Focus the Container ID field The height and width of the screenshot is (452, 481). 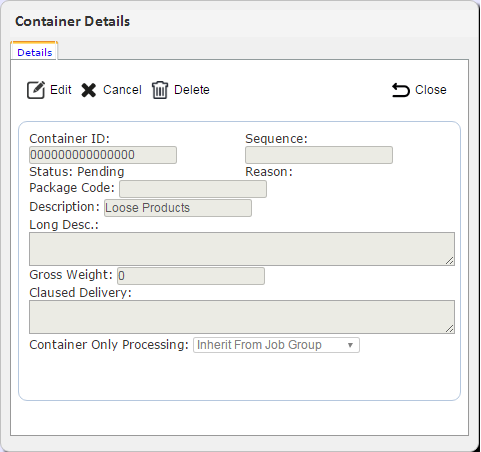pyautogui.click(x=103, y=155)
